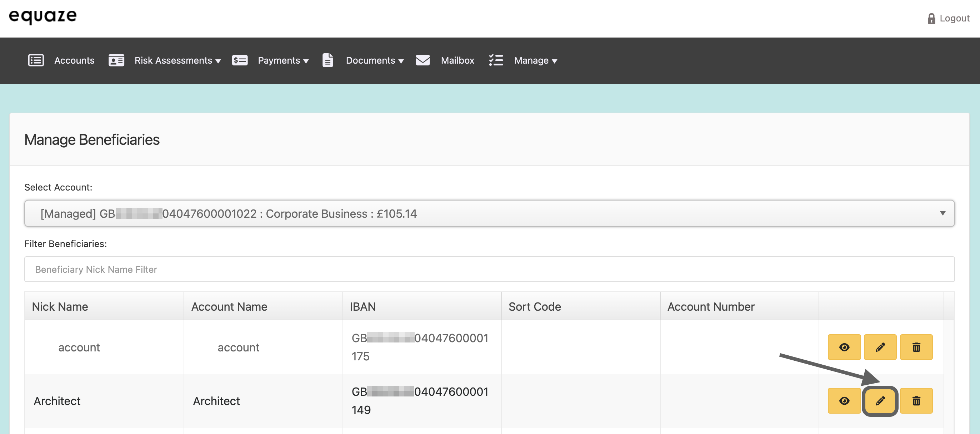Screen dimensions: 980x434
Task: Delete the 'account' beneficiary row
Action: 916,347
